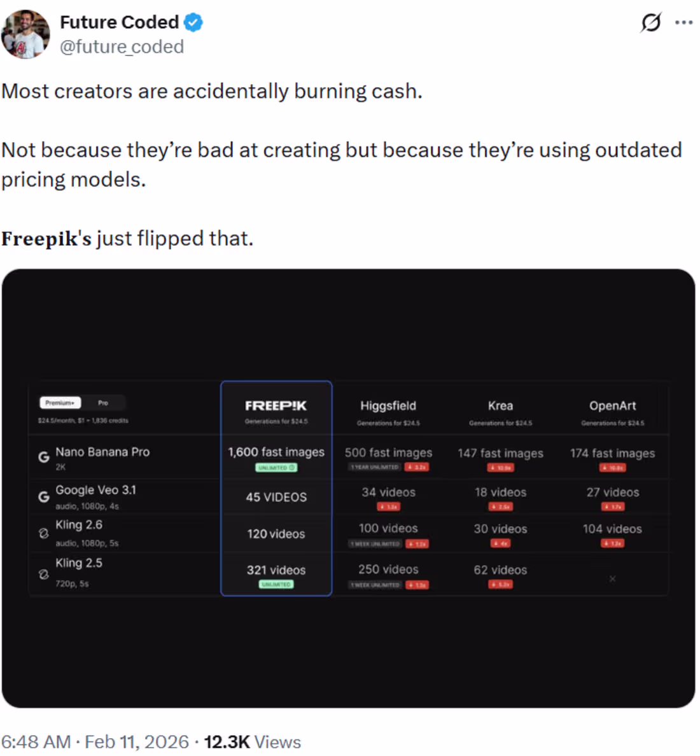This screenshot has width=700, height=756.
Task: Click the info icon on the UNLIMITED badge
Action: point(291,468)
